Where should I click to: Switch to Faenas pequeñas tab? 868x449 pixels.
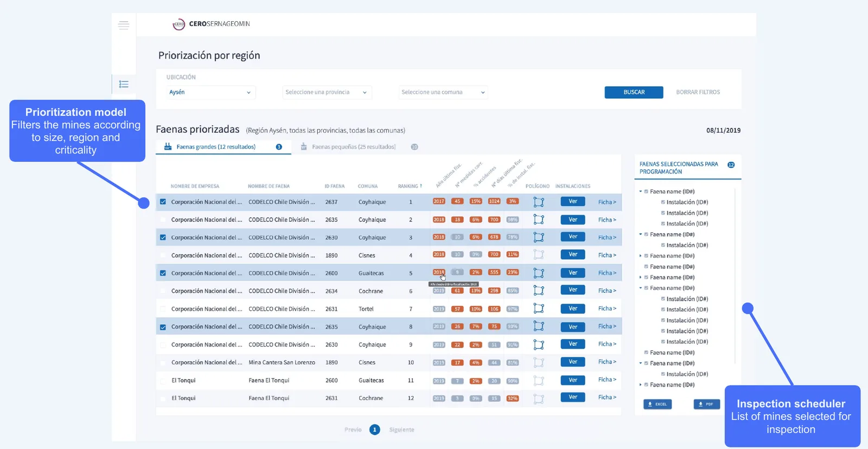coord(359,147)
